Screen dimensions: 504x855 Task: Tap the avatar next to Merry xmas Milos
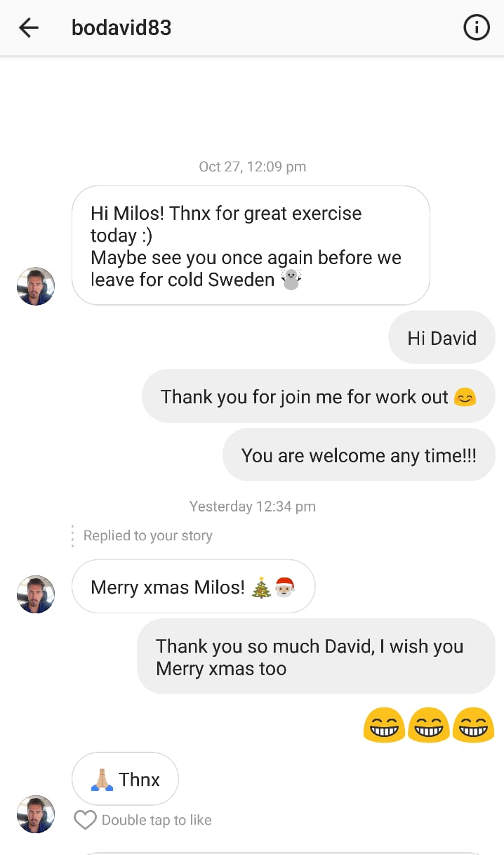click(x=36, y=594)
